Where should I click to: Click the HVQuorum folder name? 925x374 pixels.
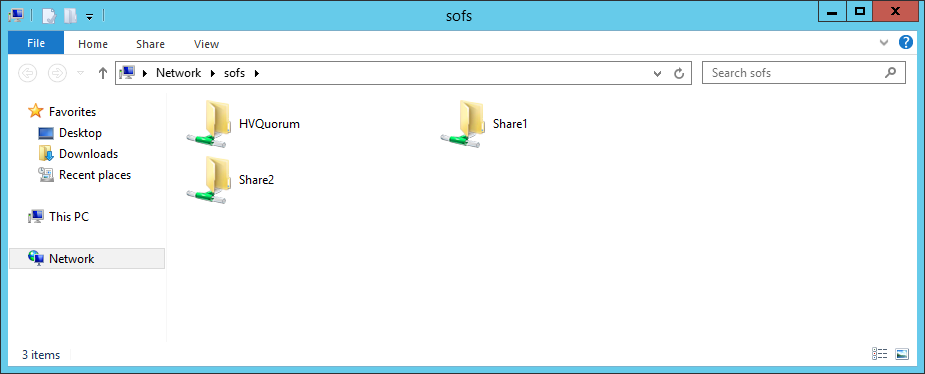[x=270, y=124]
